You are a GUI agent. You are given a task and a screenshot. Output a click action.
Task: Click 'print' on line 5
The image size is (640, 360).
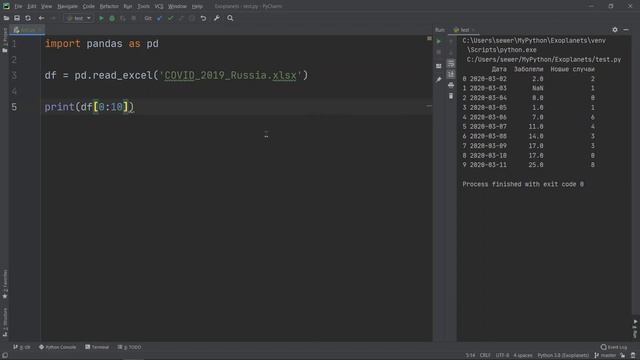tap(60, 107)
